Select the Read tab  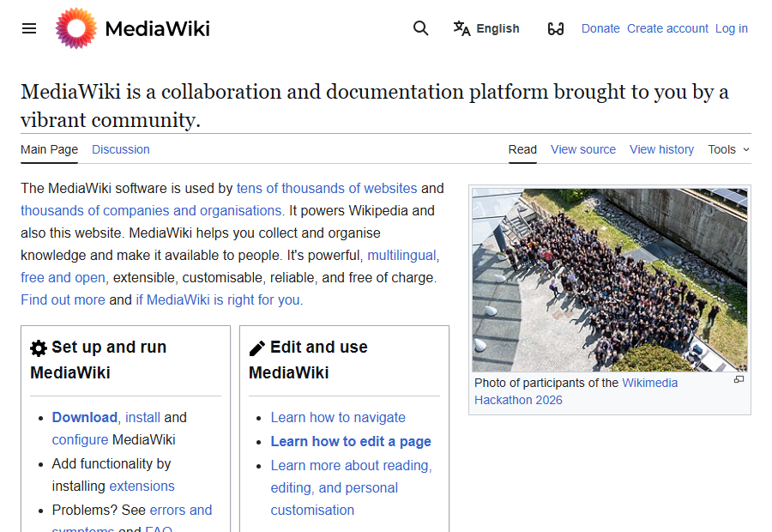[x=522, y=149]
